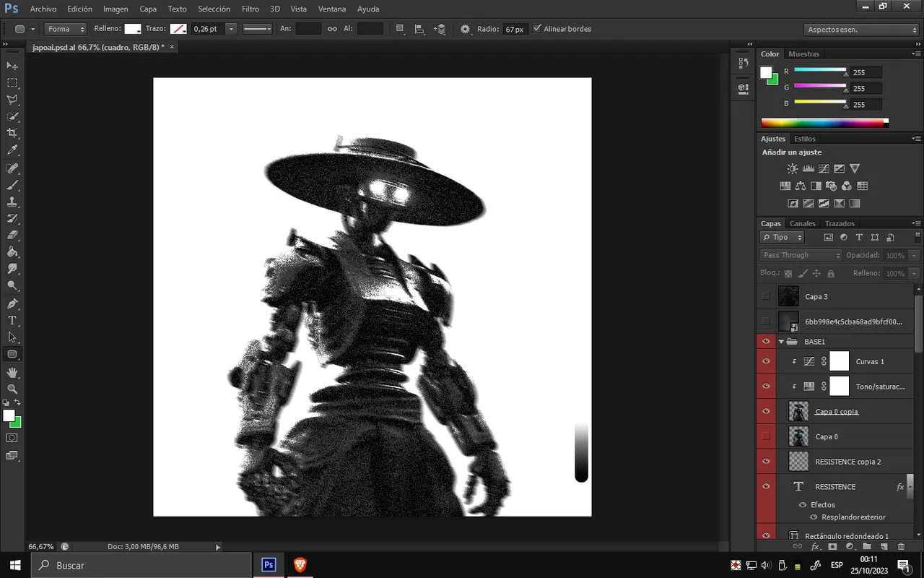This screenshot has height=578, width=924.
Task: Select the Horizontal Type tool
Action: coord(12,320)
